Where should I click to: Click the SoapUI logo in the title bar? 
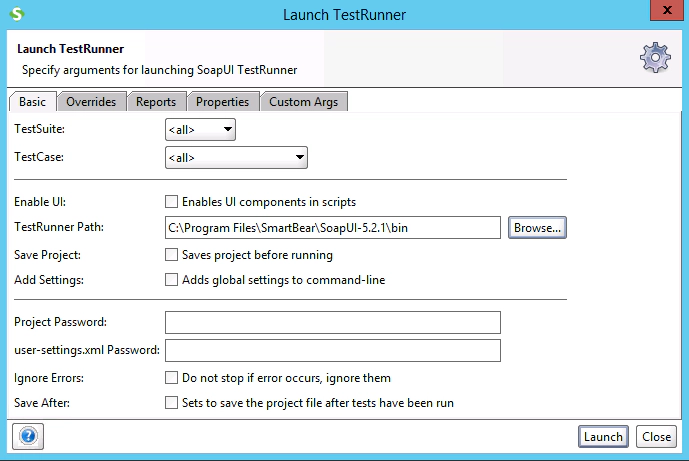pyautogui.click(x=17, y=14)
